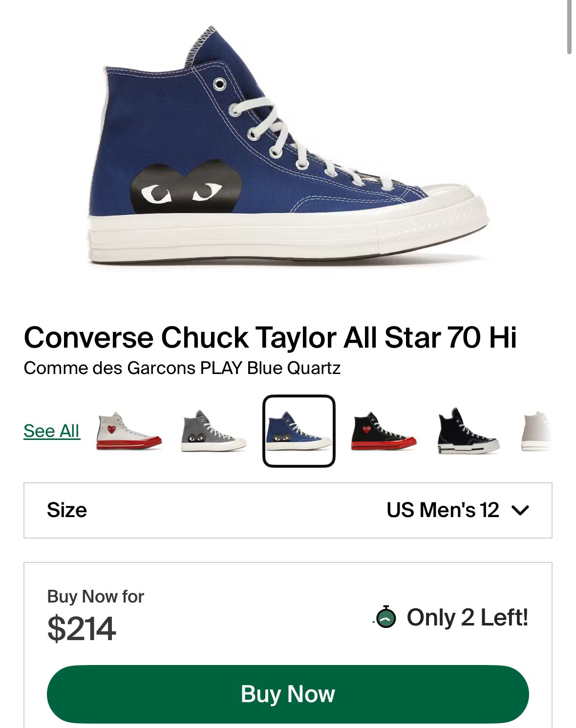576x728 pixels.
Task: Select the partially visible light grey thumbnail
Action: point(537,431)
